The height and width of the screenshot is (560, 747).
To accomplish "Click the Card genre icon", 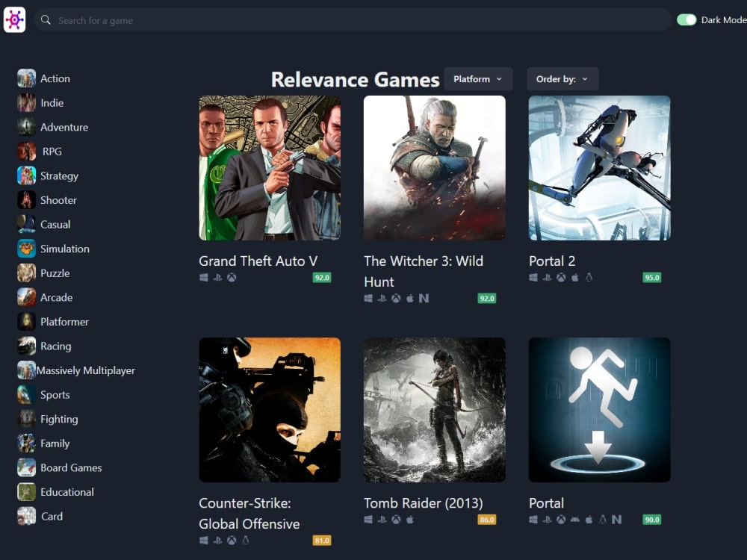I will [26, 516].
